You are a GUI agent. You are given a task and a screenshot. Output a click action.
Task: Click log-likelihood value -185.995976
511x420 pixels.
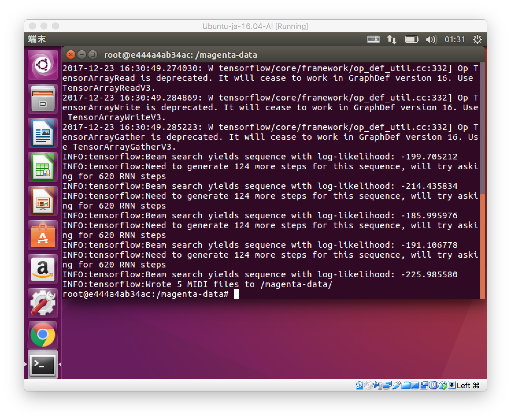pyautogui.click(x=429, y=215)
